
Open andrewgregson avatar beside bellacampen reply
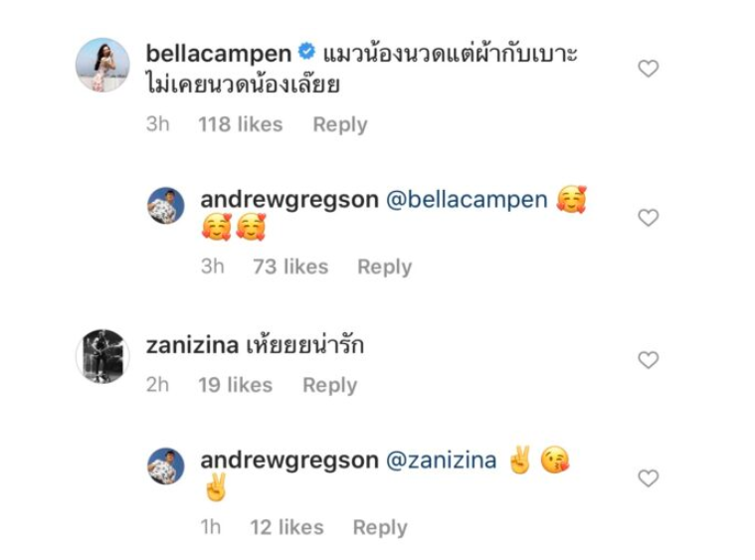(x=166, y=206)
